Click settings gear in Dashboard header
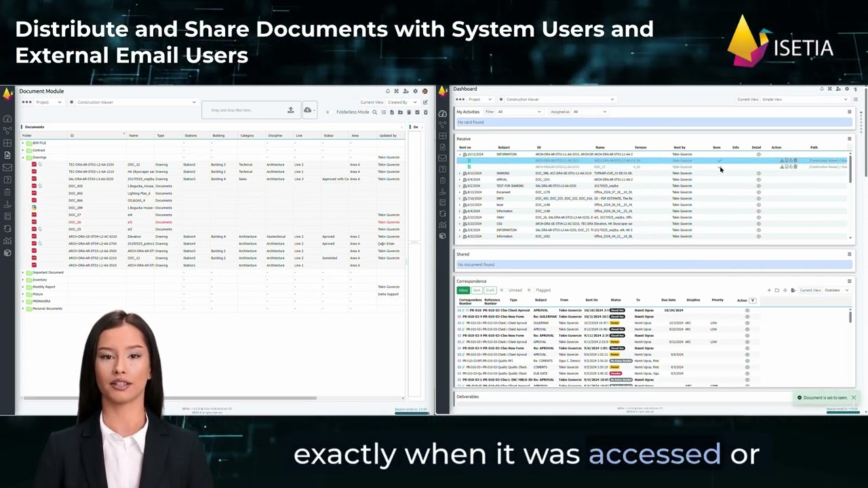 pos(847,89)
